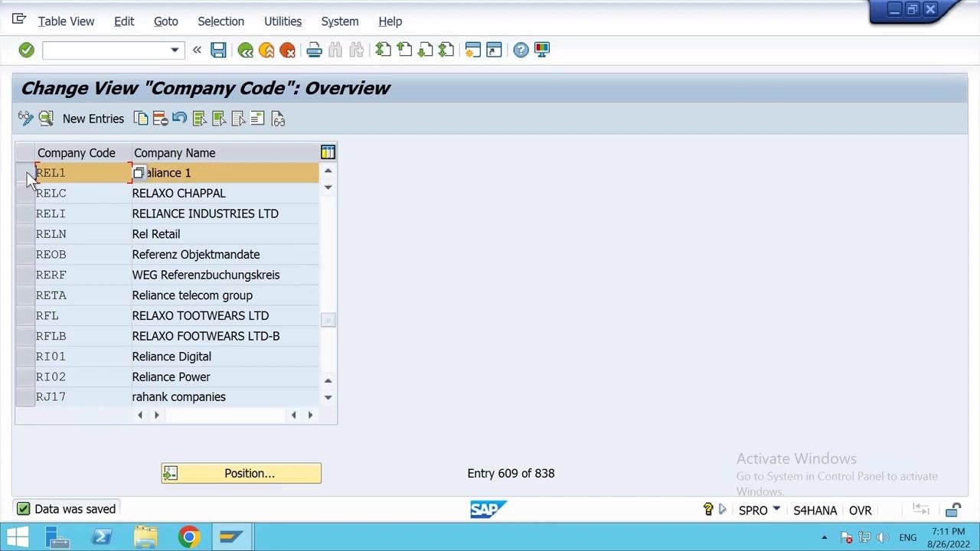Click the bottom scroll-down arrow of table
This screenshot has width=980, height=551.
coord(328,397)
